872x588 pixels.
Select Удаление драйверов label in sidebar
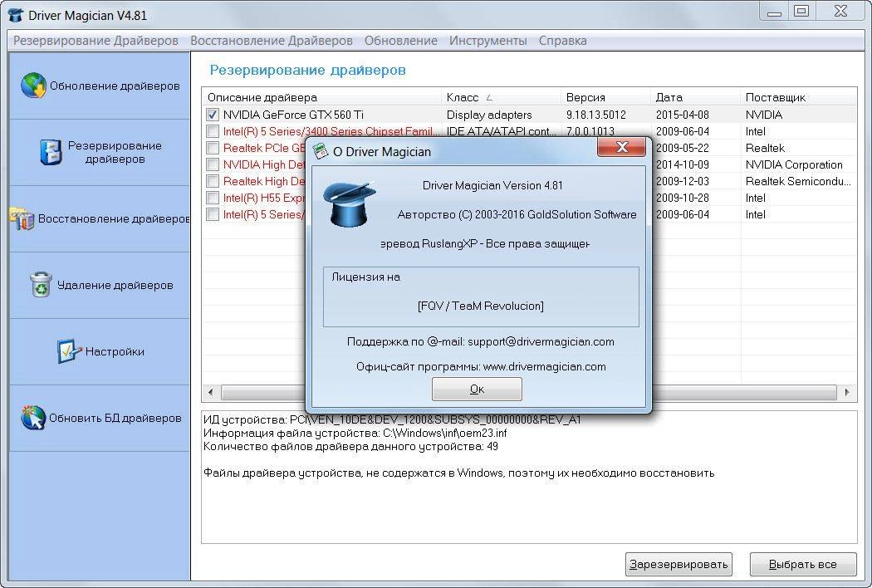point(115,285)
